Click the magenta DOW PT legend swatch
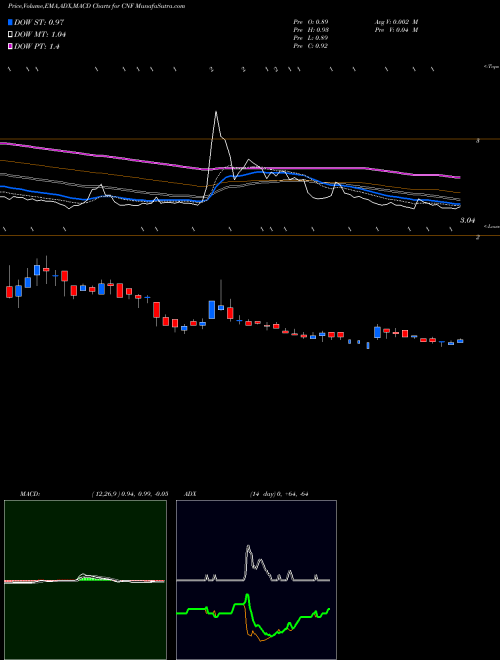500x660 pixels. click(x=10, y=47)
